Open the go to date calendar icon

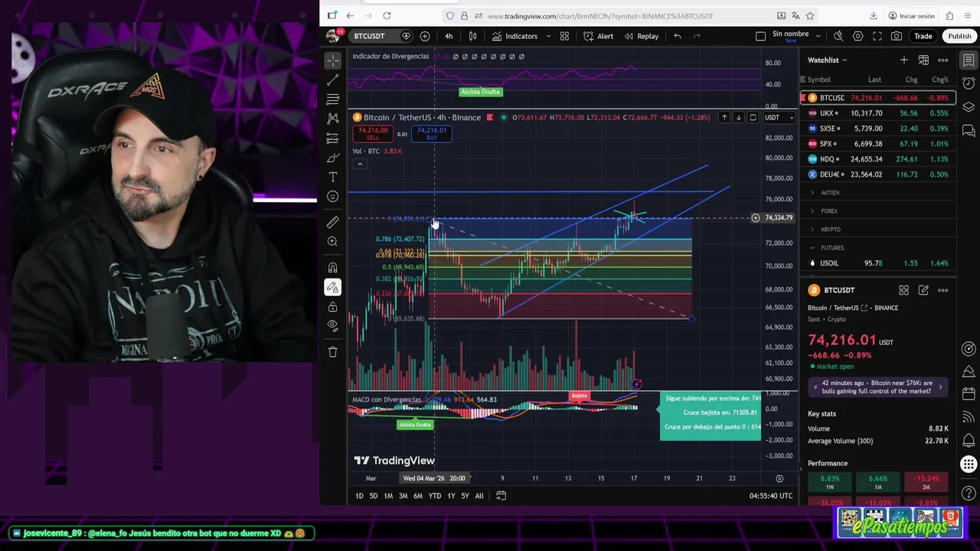[501, 496]
